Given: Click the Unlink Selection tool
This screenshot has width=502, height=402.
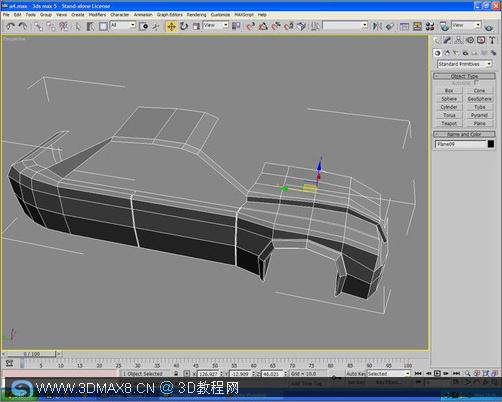Looking at the screenshot, I should [x=51, y=26].
